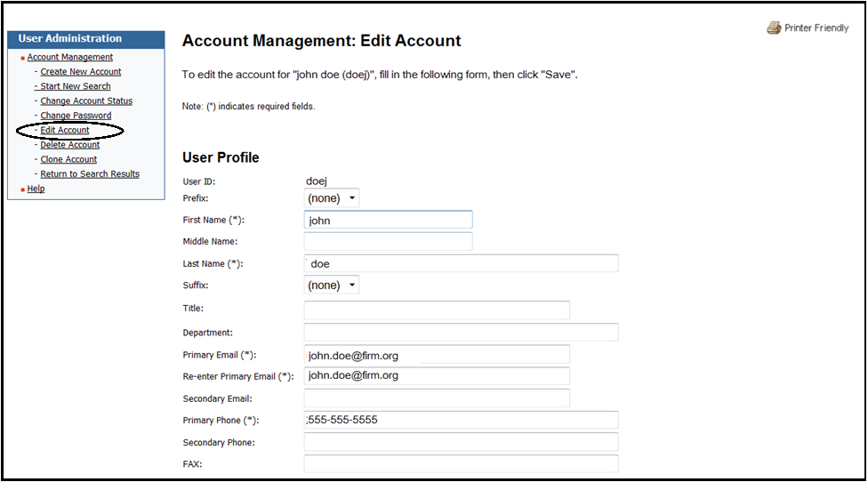Focus the Middle Name text box
This screenshot has width=868, height=482.
(x=388, y=242)
